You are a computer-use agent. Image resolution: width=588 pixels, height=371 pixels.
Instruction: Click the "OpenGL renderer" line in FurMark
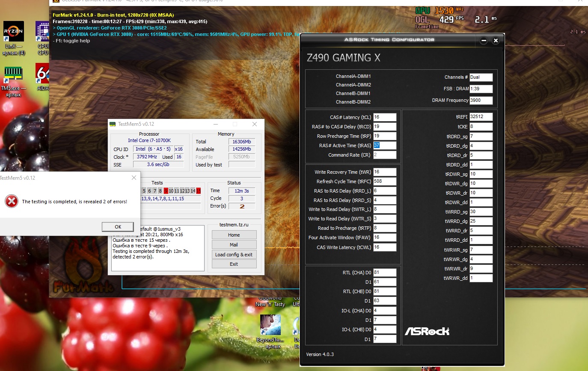point(110,28)
